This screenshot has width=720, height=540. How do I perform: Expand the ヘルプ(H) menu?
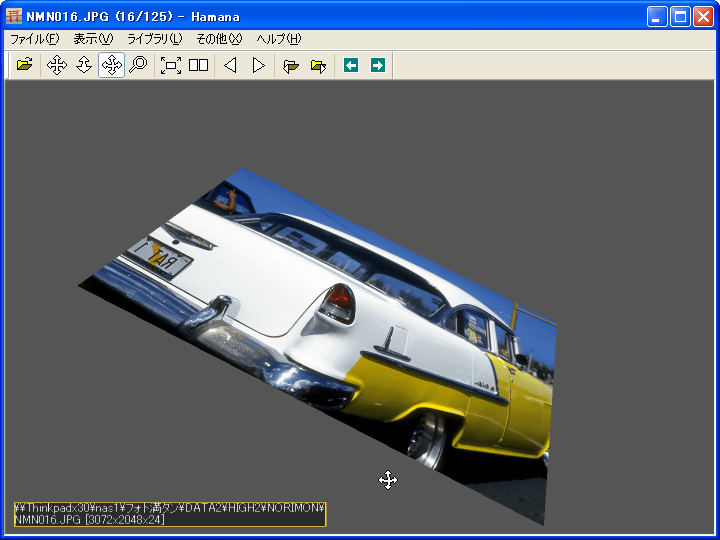[x=278, y=39]
